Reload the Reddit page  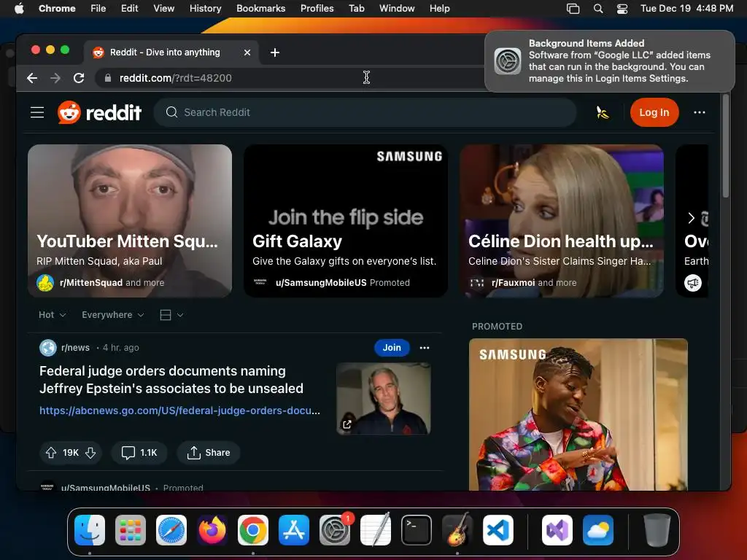(x=79, y=78)
